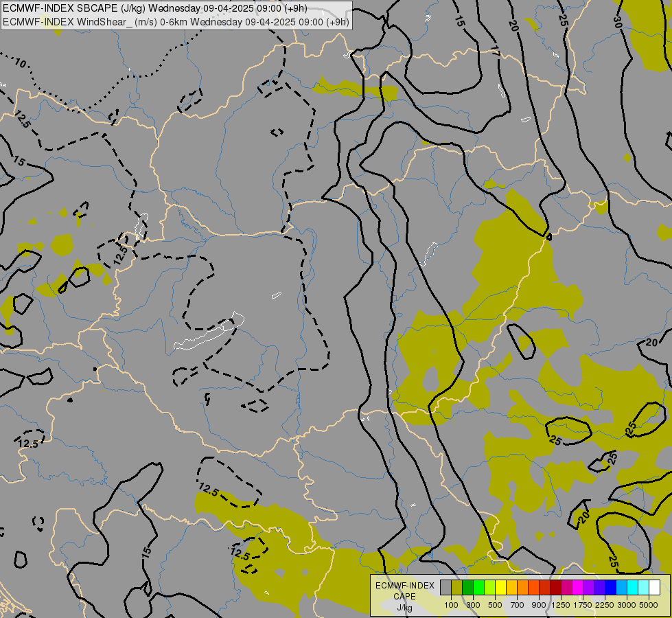Select the dark green legend swatch
The width and height of the screenshot is (672, 618).
pos(467,587)
